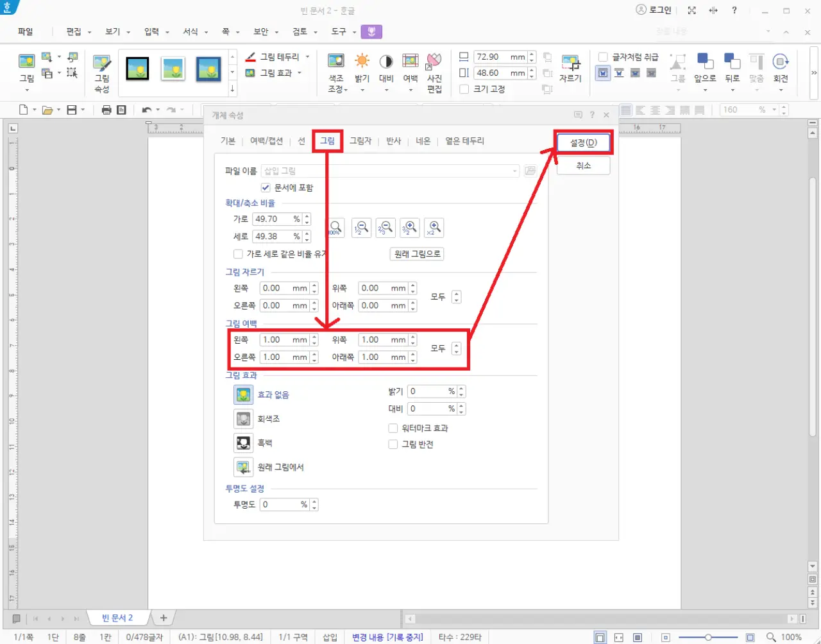This screenshot has width=821, height=644.
Task: Enable 가로 세로 같은 비율 유지 checkbox
Action: [x=238, y=254]
